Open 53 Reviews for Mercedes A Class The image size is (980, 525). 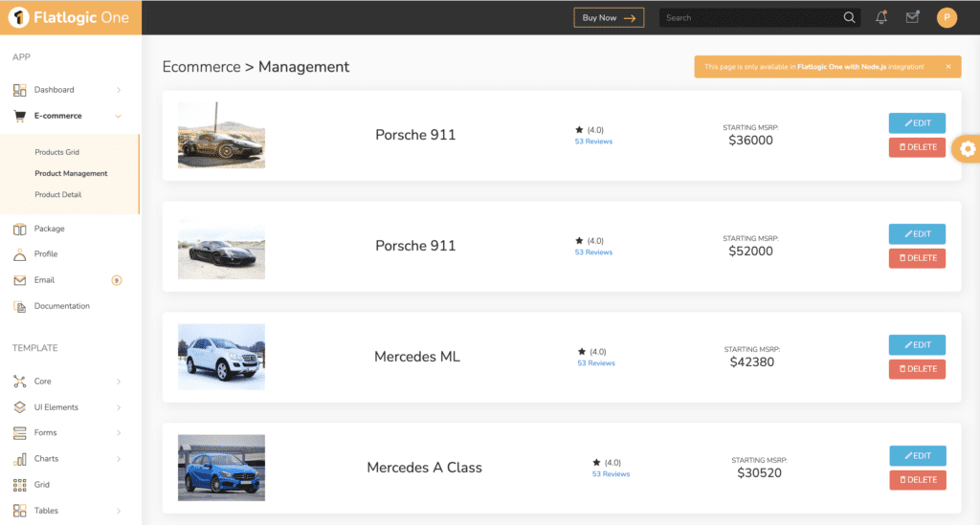[x=611, y=474]
